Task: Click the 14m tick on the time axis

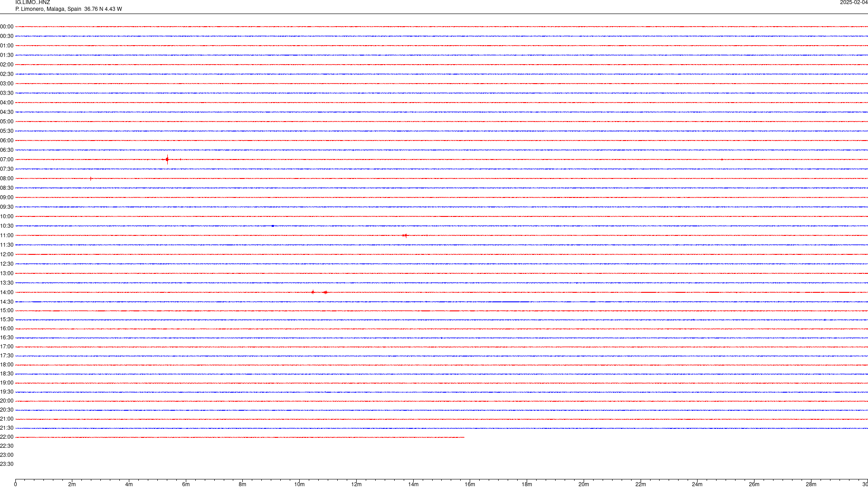Action: pos(413,484)
